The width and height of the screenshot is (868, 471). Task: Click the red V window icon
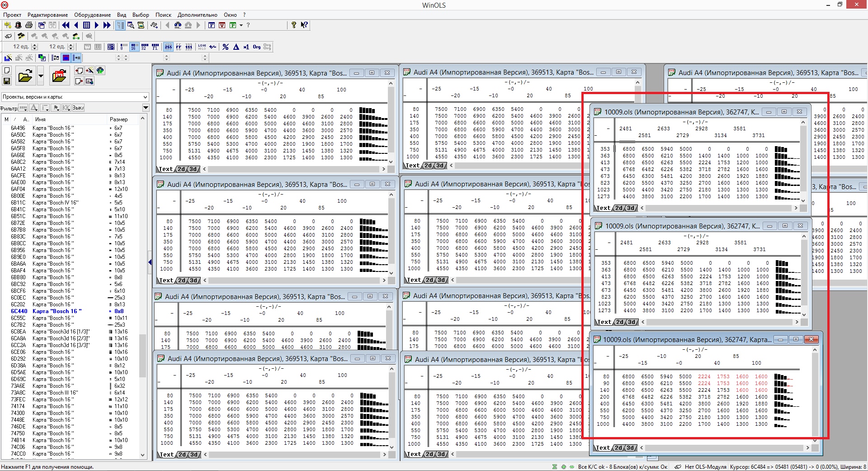(x=222, y=25)
